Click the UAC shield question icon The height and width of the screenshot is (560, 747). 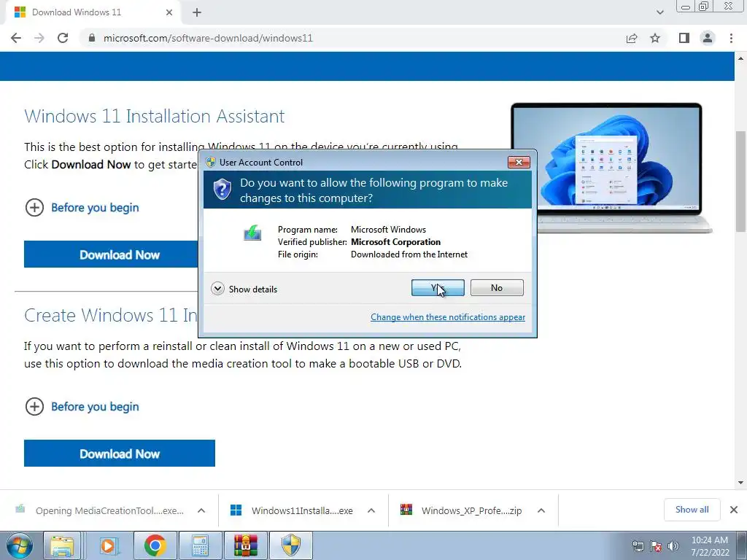pyautogui.click(x=222, y=190)
